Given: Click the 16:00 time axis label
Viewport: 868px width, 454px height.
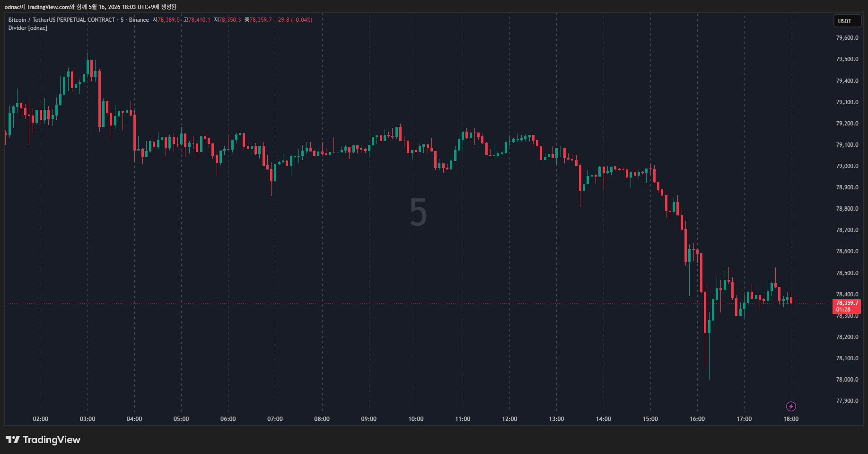Looking at the screenshot, I should (697, 419).
